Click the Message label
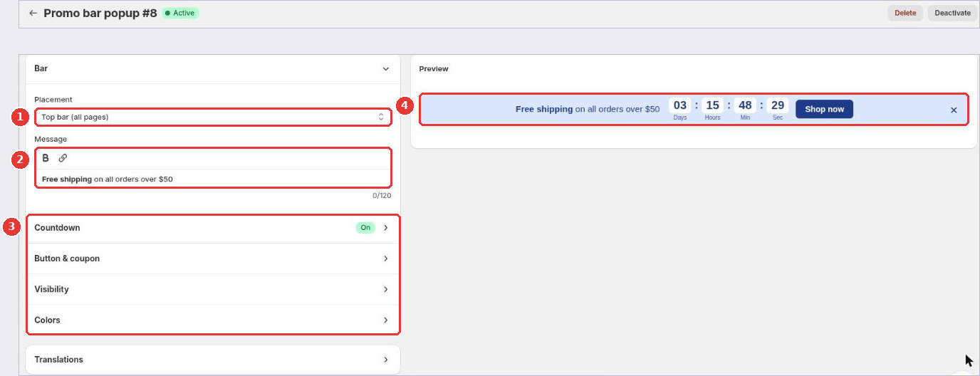Viewport: 980px width, 376px height. coord(51,139)
